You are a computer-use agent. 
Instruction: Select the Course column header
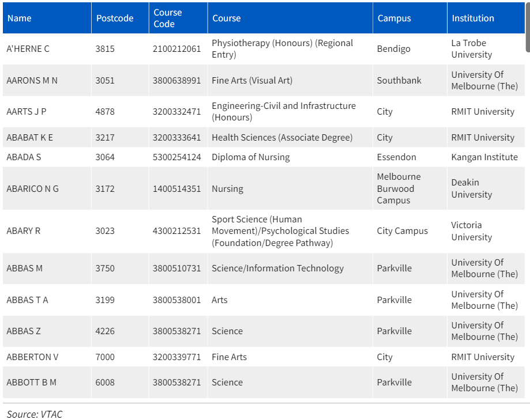click(x=227, y=18)
